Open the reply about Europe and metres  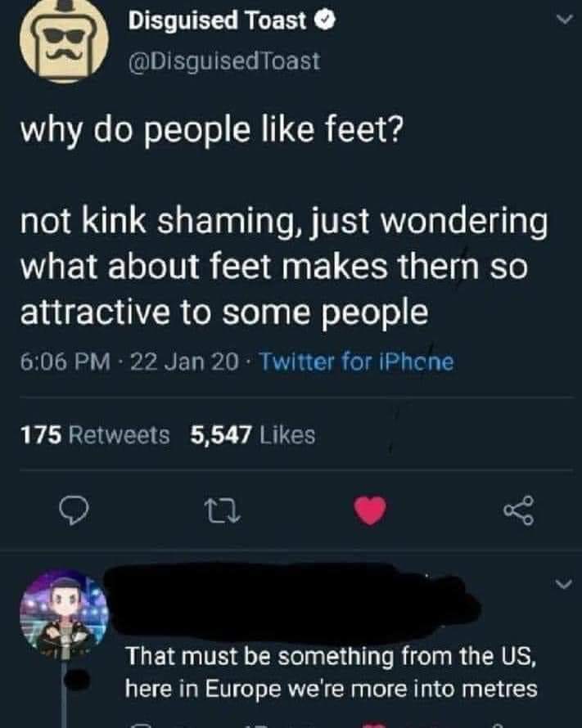(x=332, y=672)
